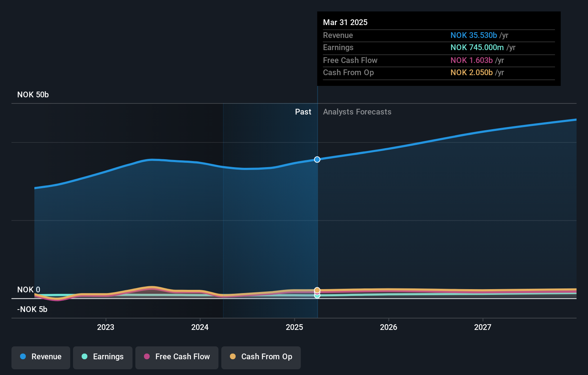Screen dimensions: 588x375
Task: Click the Earnings row label in tooltip
Action: 338,48
